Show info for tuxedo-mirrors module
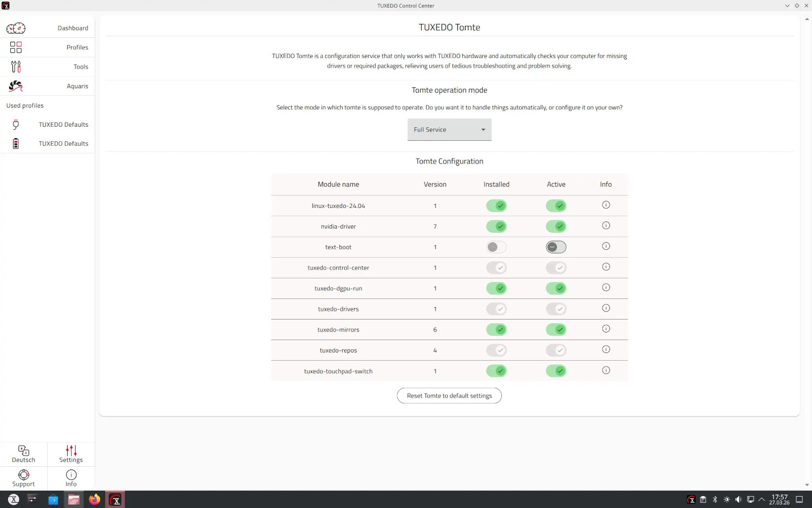The height and width of the screenshot is (508, 812). (606, 329)
